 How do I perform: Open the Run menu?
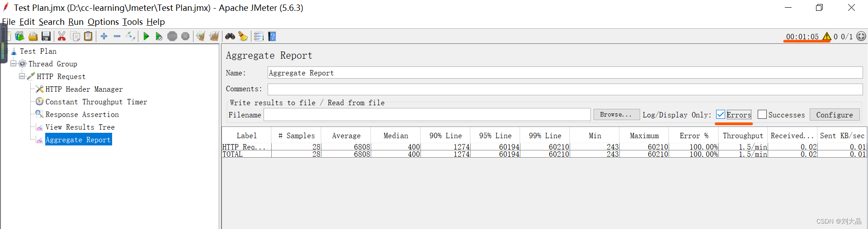click(76, 22)
